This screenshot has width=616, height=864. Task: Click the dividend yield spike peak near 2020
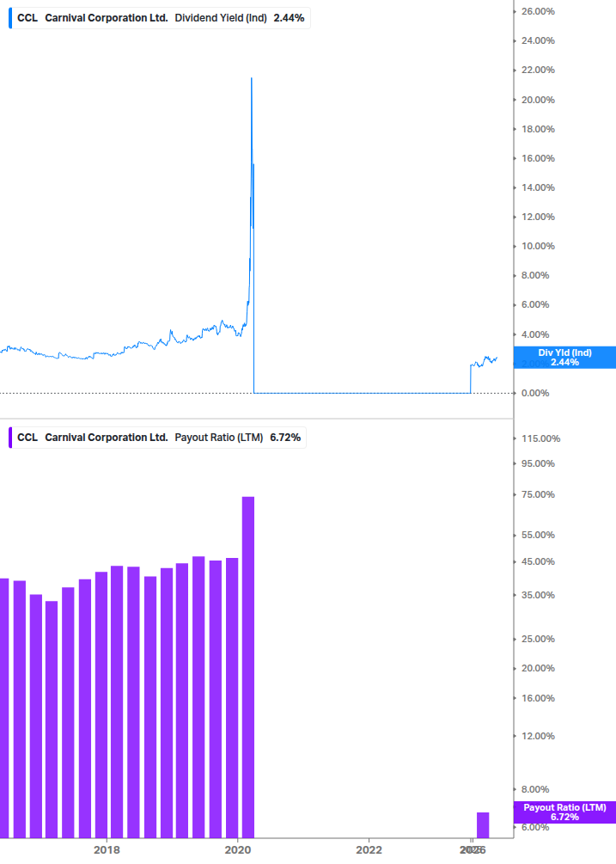pyautogui.click(x=252, y=79)
